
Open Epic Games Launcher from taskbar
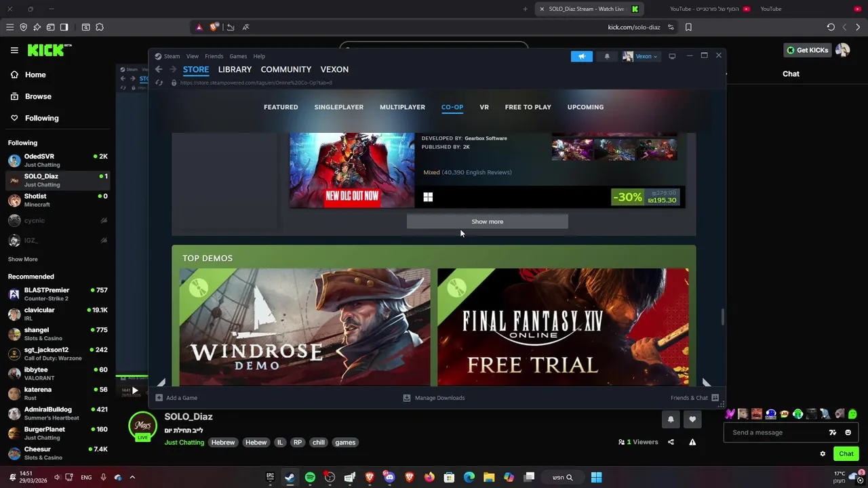click(270, 477)
